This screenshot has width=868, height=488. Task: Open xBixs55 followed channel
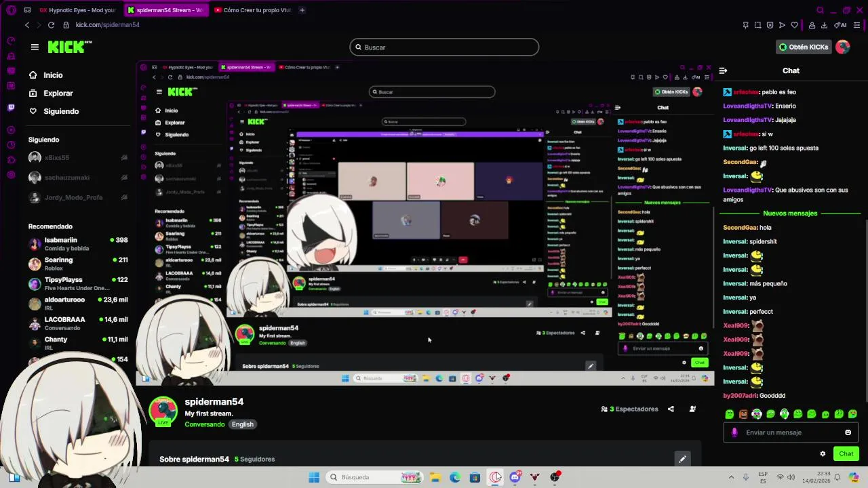[x=78, y=157]
